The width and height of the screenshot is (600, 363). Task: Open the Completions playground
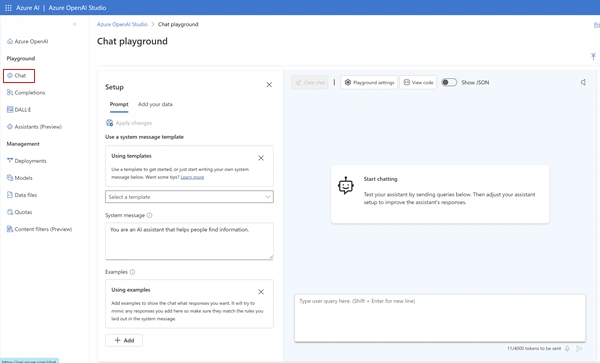[x=26, y=93]
